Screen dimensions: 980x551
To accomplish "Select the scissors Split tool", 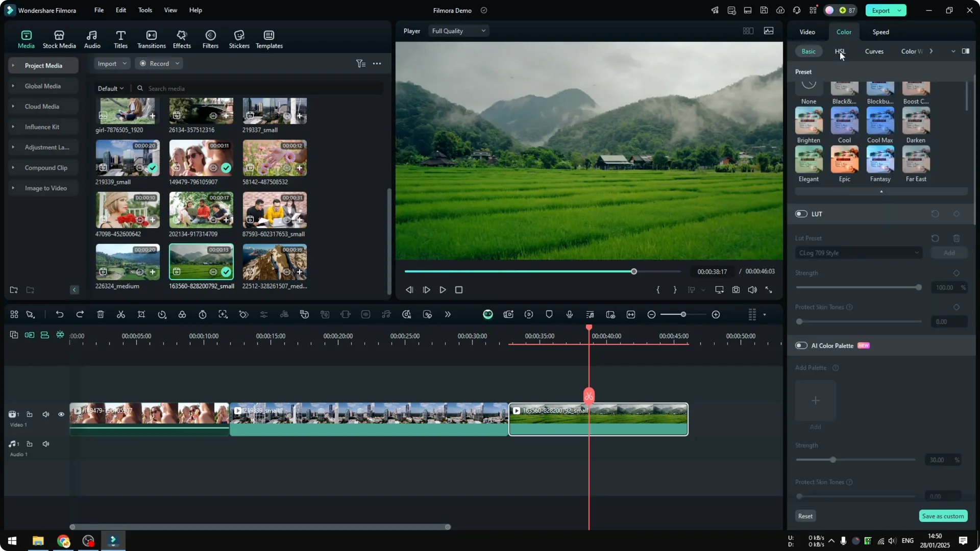I will pos(120,314).
